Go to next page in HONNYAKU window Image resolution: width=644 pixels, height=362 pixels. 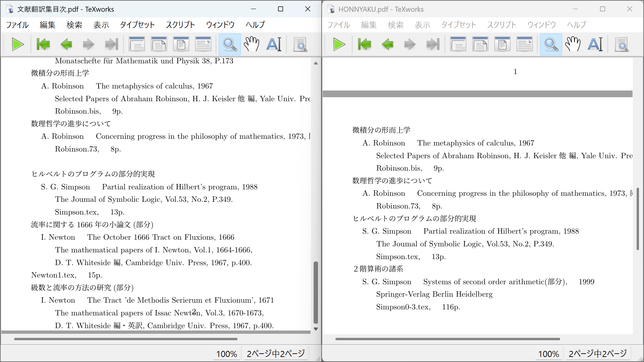[x=410, y=45]
